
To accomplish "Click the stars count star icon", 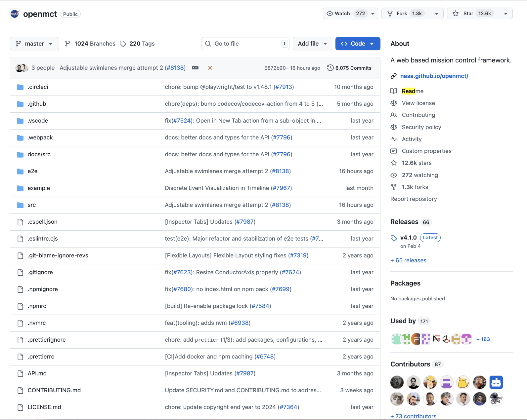I will tap(394, 163).
